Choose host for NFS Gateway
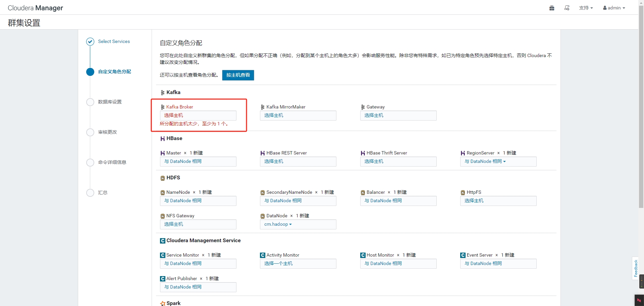The width and height of the screenshot is (644, 306). [x=198, y=224]
